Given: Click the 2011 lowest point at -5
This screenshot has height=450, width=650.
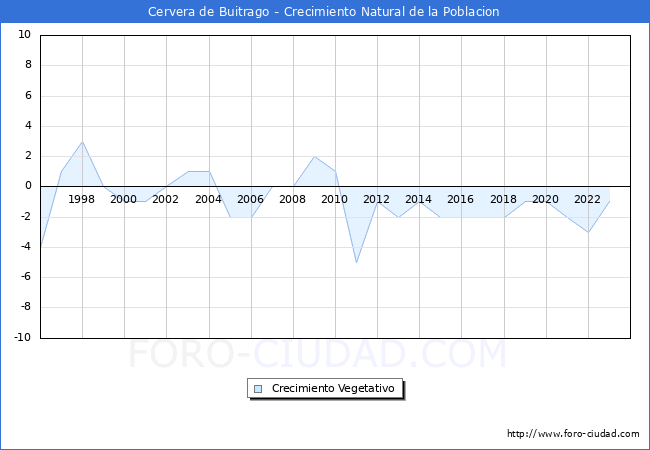Looking at the screenshot, I should coord(356,263).
